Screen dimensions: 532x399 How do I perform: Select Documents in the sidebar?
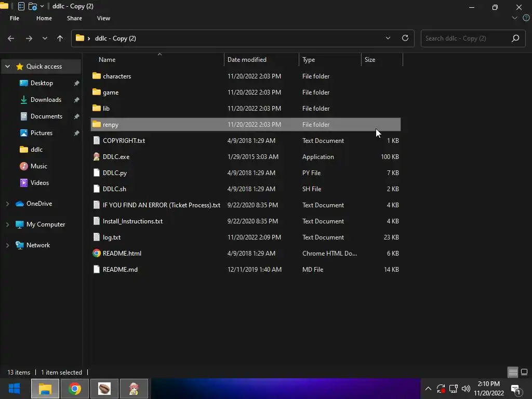tap(46, 116)
